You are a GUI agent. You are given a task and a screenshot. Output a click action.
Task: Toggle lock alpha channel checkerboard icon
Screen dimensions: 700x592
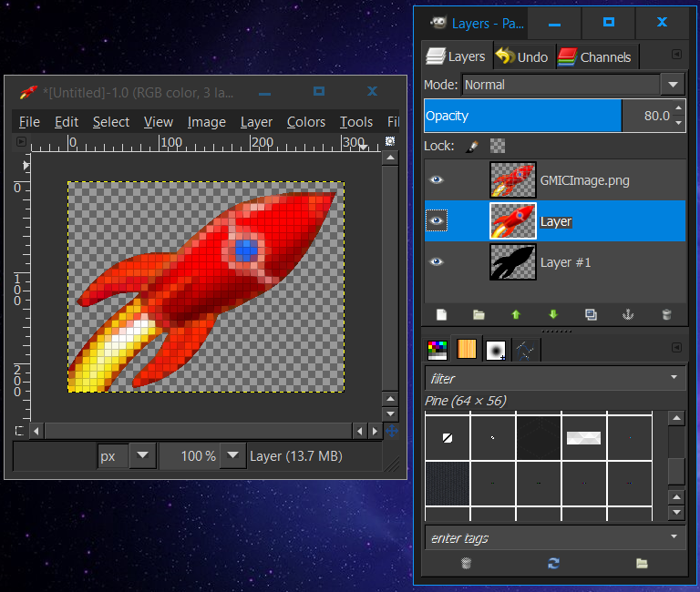pyautogui.click(x=498, y=146)
